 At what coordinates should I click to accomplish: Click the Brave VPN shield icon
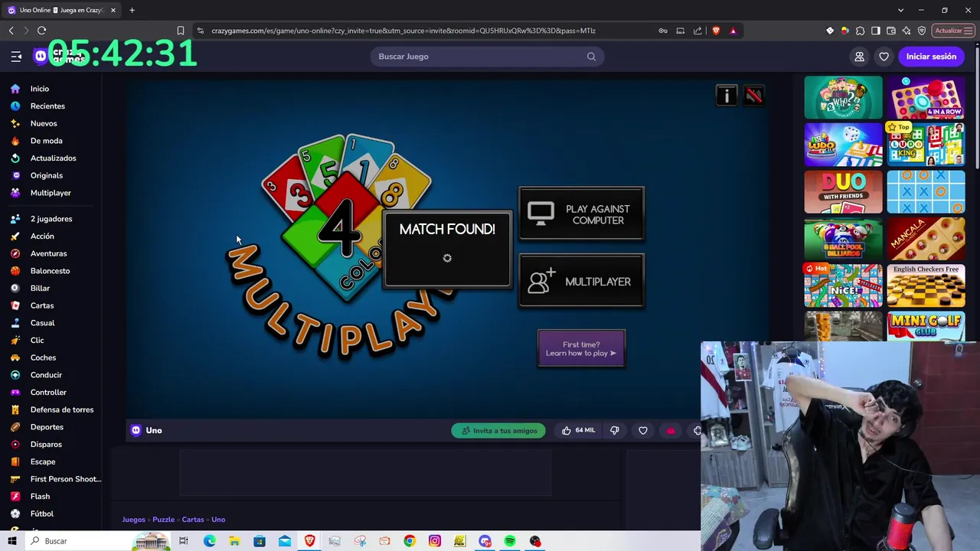pyautogui.click(x=922, y=31)
